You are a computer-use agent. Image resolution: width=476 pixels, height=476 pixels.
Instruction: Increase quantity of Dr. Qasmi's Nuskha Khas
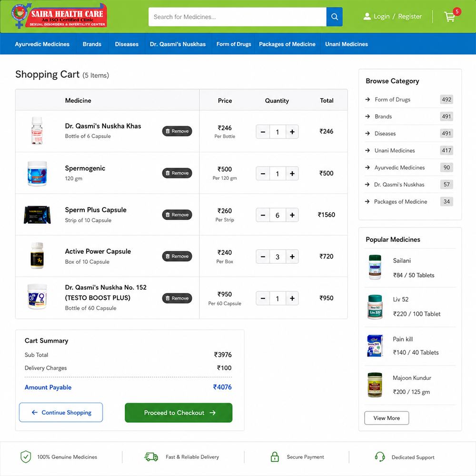(292, 132)
